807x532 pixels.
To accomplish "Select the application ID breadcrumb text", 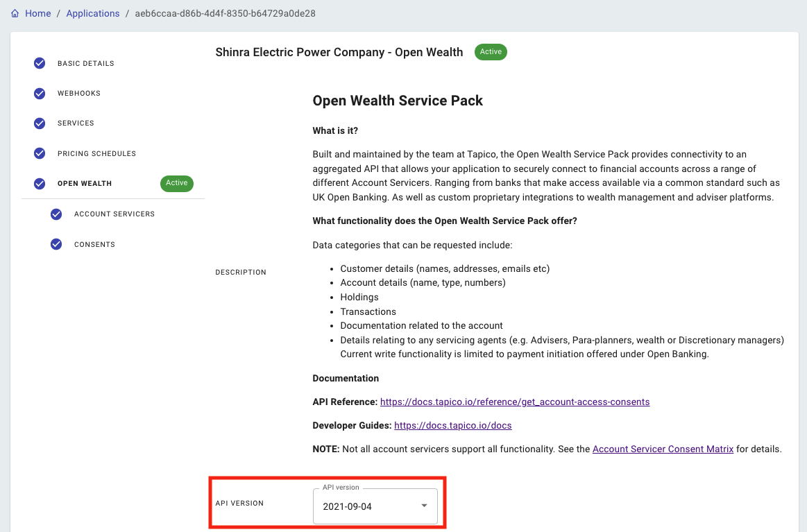I will pos(225,13).
